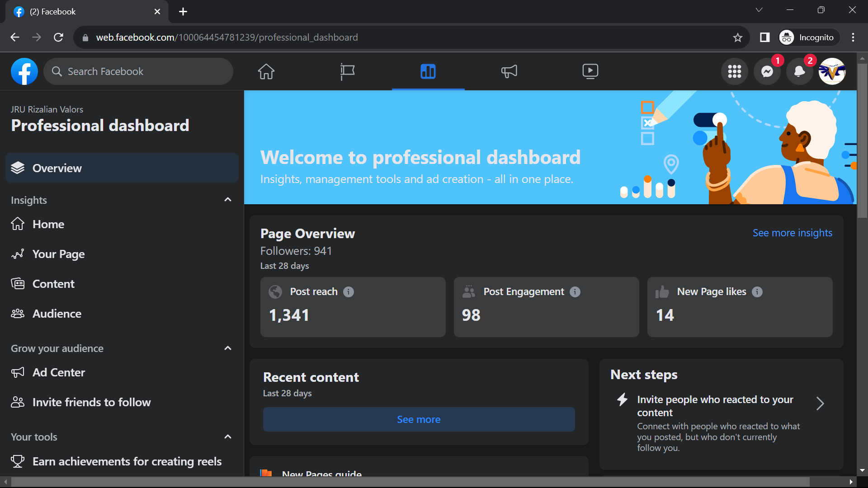The image size is (868, 488).
Task: Click the Facebook logo icon
Action: pos(24,71)
